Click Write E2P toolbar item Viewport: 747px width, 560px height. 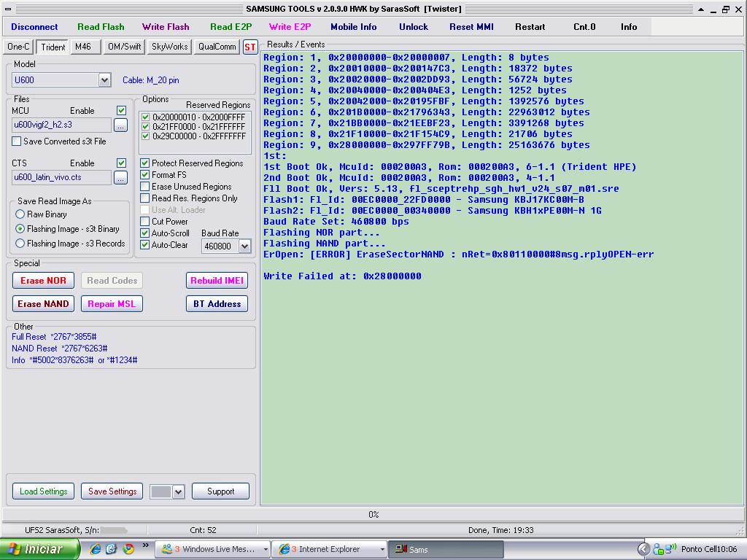click(x=290, y=27)
